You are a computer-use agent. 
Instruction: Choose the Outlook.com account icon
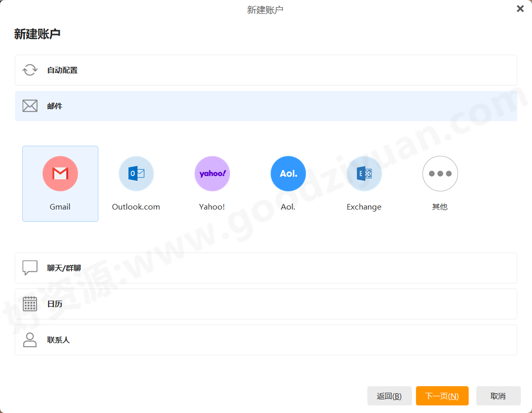tap(136, 174)
